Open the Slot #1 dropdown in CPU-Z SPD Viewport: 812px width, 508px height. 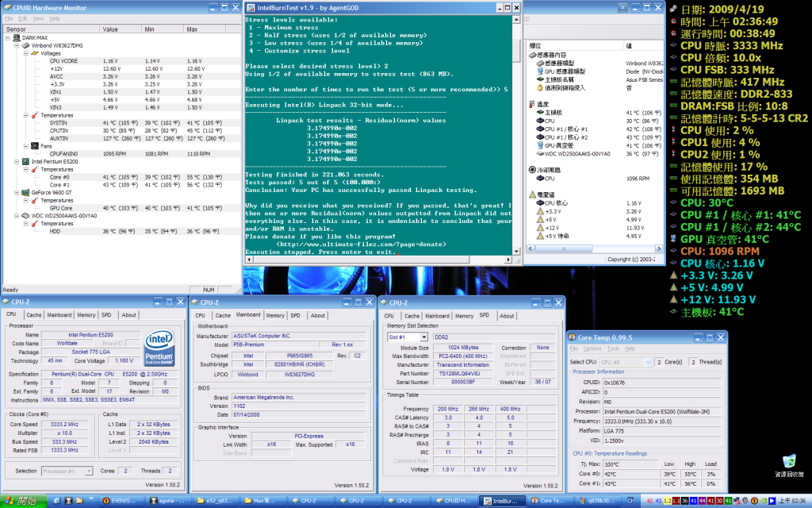[423, 337]
